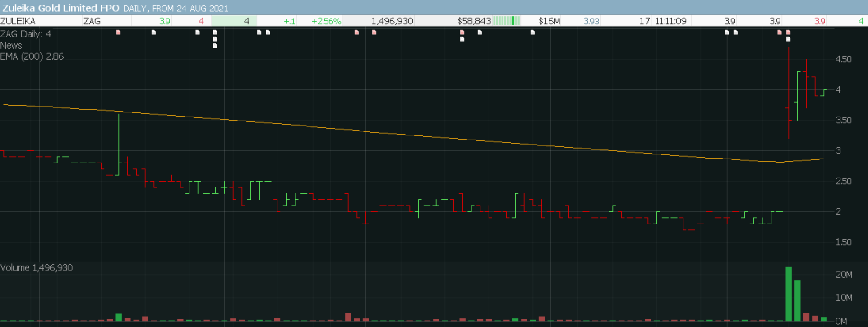Click the 'ZAG Daily: 4' chart label
Screen dimensions: 868x327
(x=26, y=34)
